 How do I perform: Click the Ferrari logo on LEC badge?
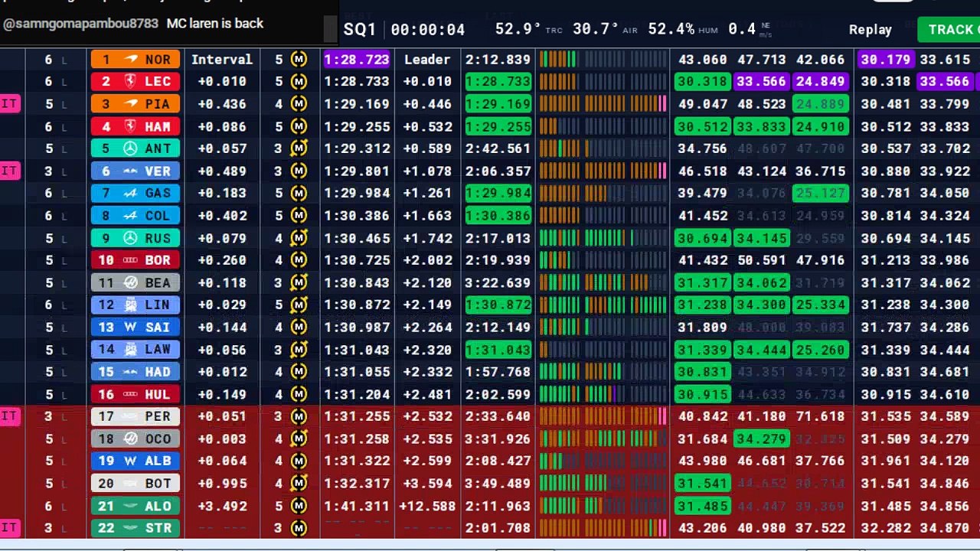click(131, 81)
